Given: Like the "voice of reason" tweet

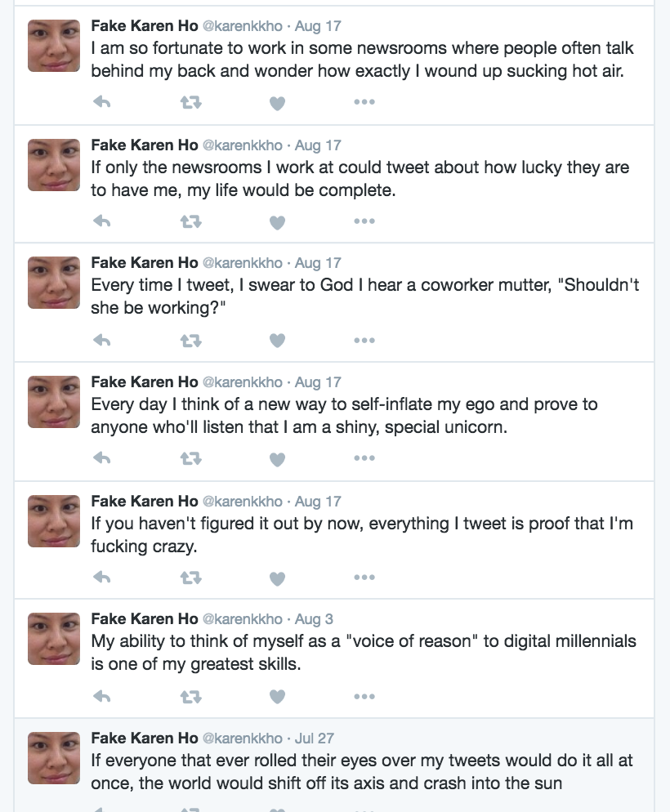Looking at the screenshot, I should (278, 697).
